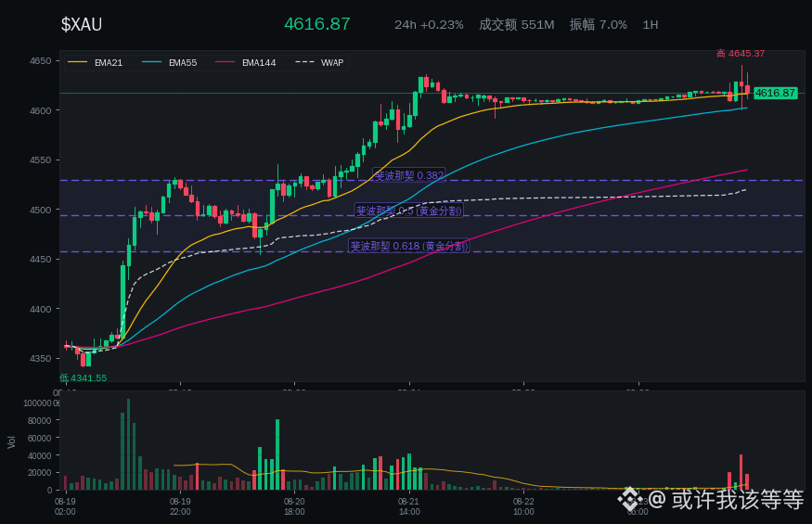
Task: Click the 08-19 02:00 time axis label
Action: point(65,506)
